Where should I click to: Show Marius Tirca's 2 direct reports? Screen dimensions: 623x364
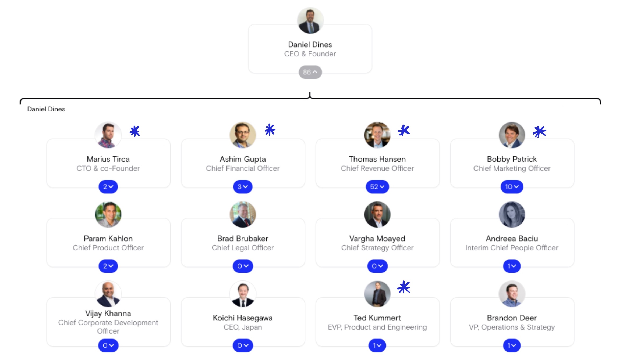click(108, 186)
